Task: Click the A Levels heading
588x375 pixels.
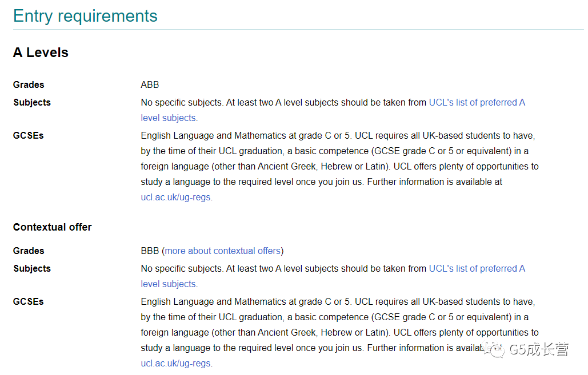Action: 41,53
